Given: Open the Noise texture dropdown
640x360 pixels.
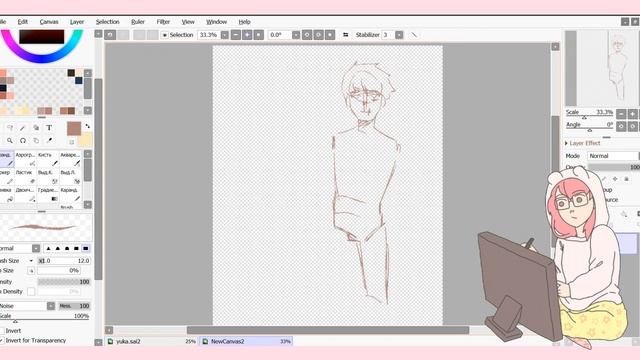Looking at the screenshot, I should pyautogui.click(x=51, y=306).
